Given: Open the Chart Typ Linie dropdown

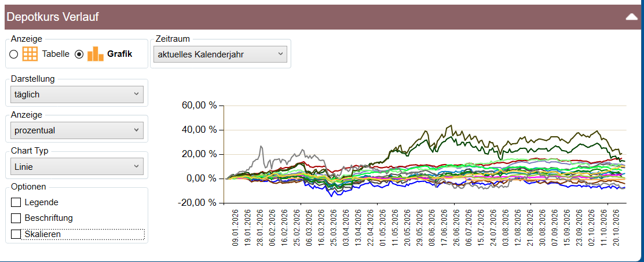Looking at the screenshot, I should [x=77, y=166].
